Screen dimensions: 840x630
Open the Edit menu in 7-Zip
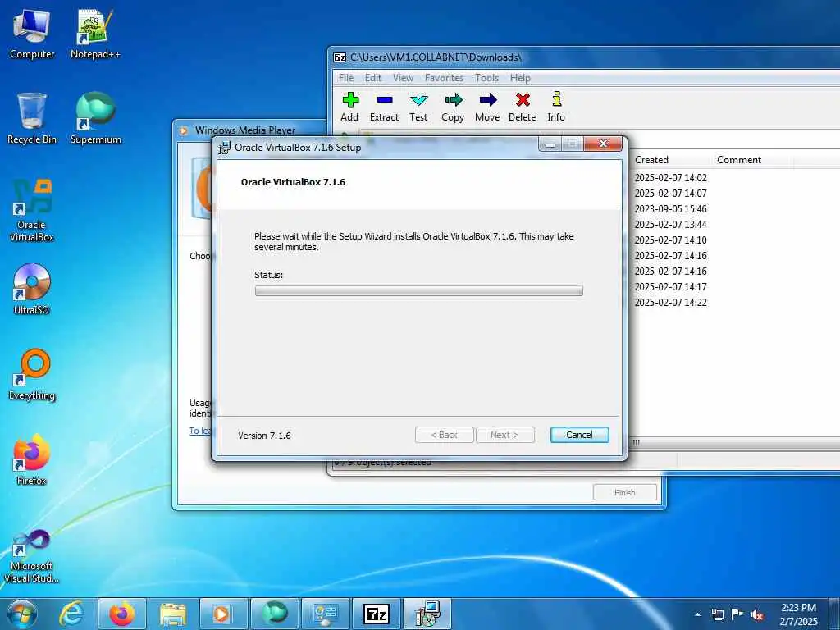click(x=373, y=78)
